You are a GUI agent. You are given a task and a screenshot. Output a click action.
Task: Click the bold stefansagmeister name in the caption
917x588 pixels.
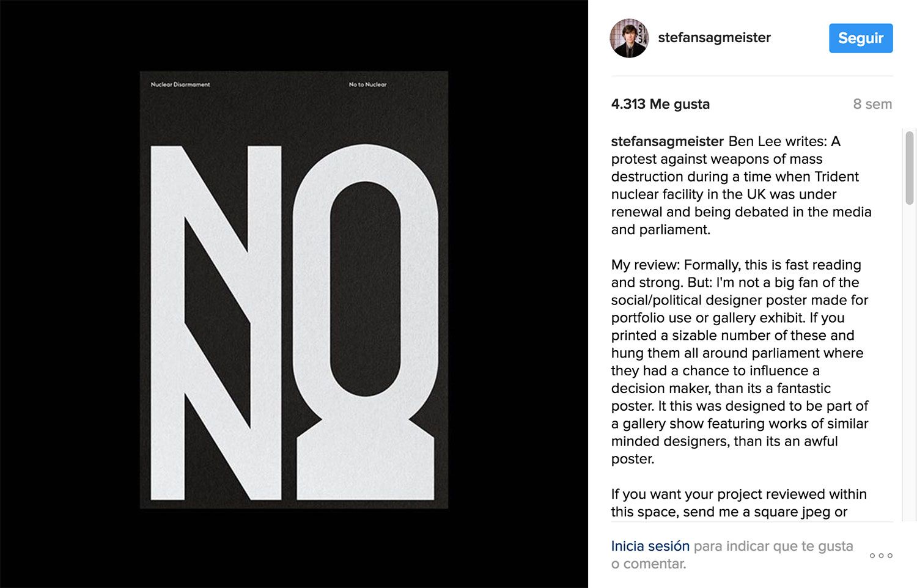667,141
